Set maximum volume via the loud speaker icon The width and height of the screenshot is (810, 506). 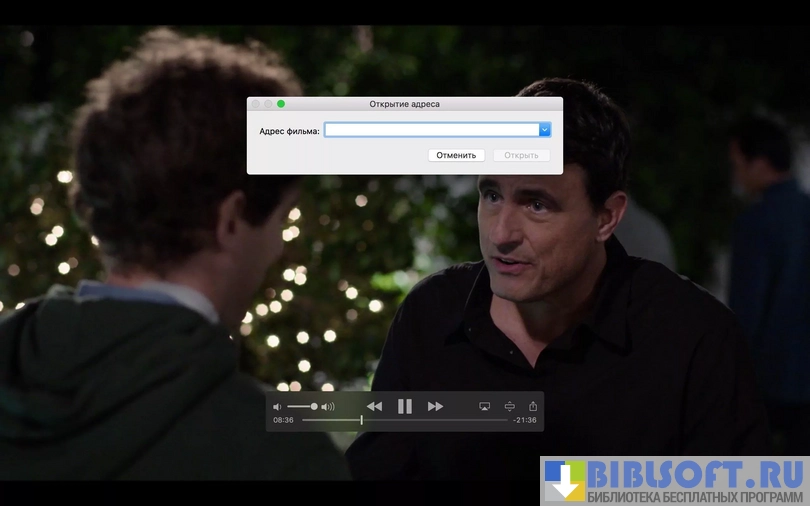(328, 407)
